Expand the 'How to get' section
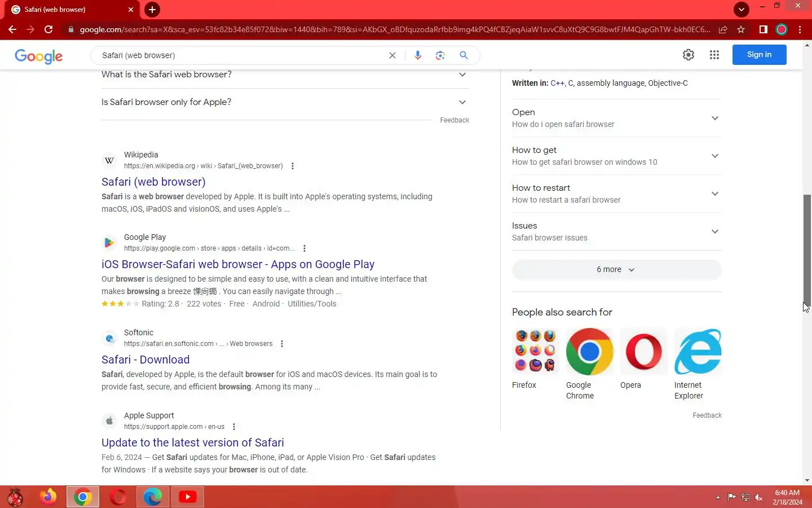This screenshot has width=812, height=508. pyautogui.click(x=616, y=156)
